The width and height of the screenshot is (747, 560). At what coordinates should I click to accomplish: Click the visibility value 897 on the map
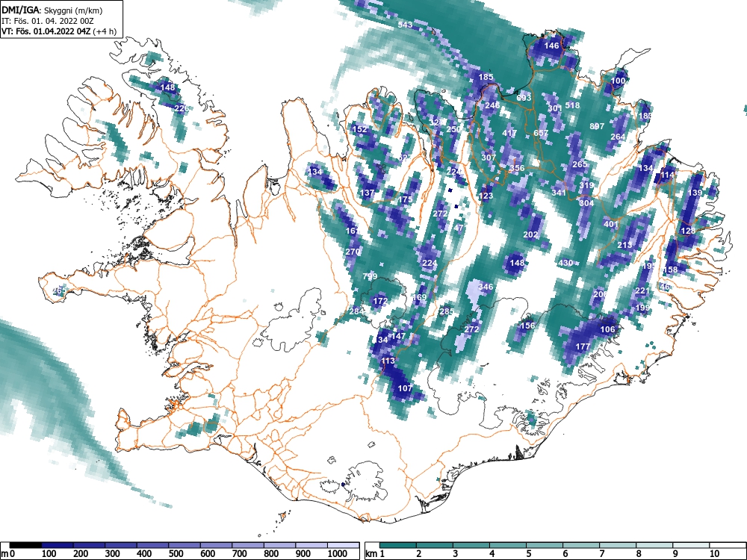(x=597, y=126)
